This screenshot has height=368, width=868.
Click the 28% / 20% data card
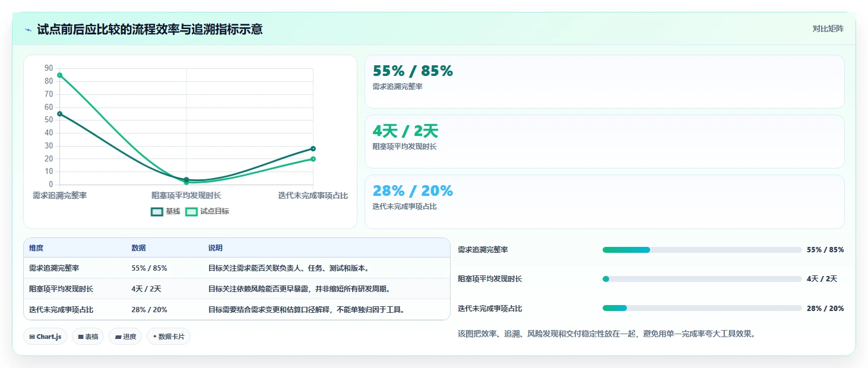coord(604,201)
